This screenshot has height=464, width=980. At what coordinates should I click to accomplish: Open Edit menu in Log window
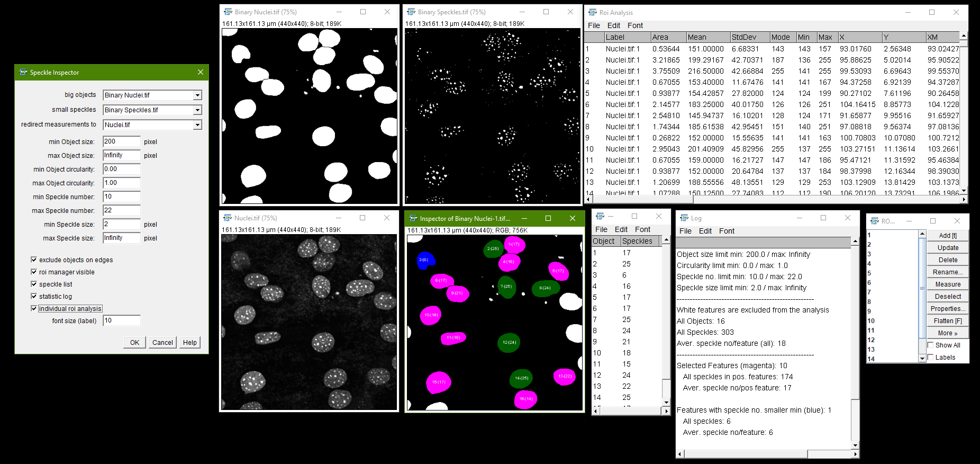click(x=705, y=231)
